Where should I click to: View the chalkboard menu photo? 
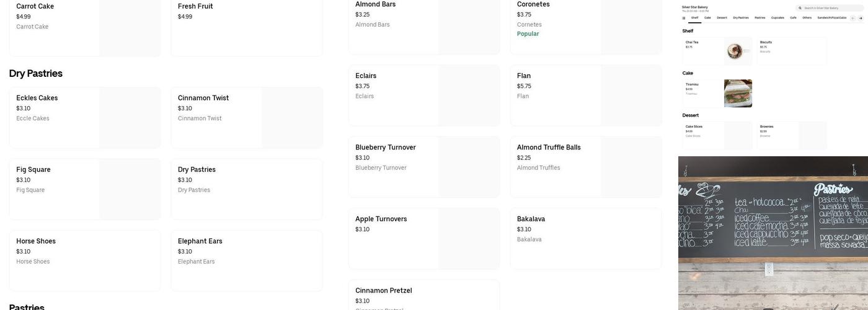(773, 232)
